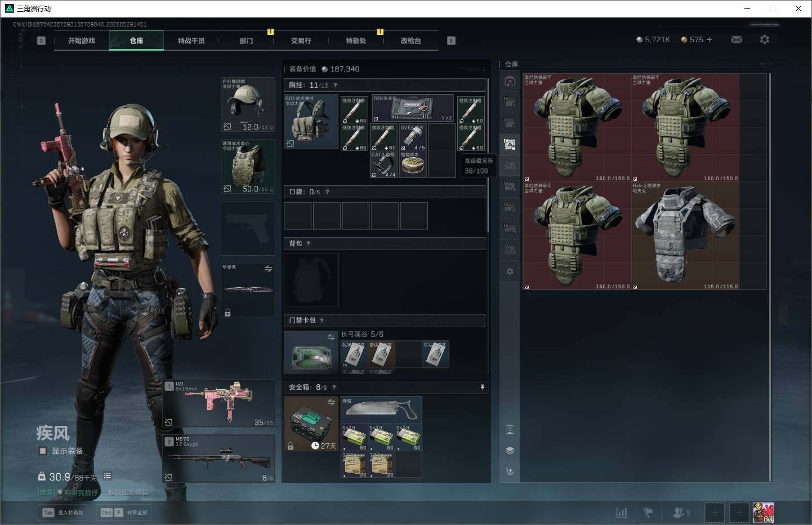This screenshot has height=525, width=812.
Task: Click the icon above the layers icon in warehouse sidebar
Action: [x=510, y=430]
